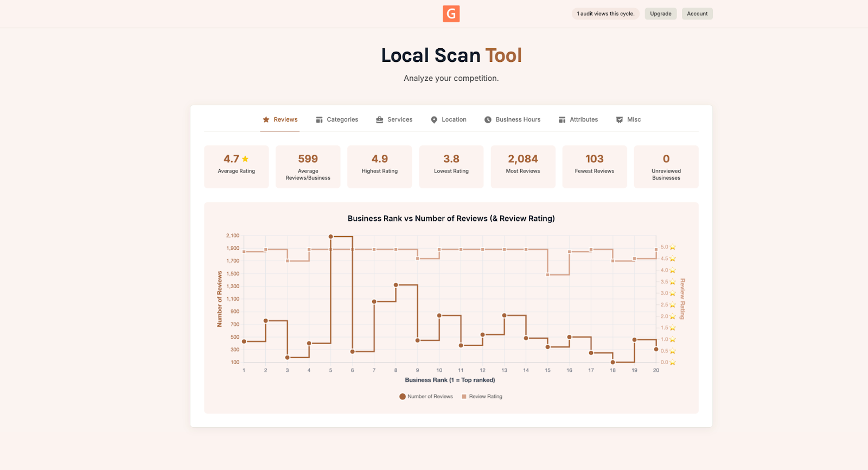Click the Attributes tab icon
868x470 pixels.
coord(562,119)
